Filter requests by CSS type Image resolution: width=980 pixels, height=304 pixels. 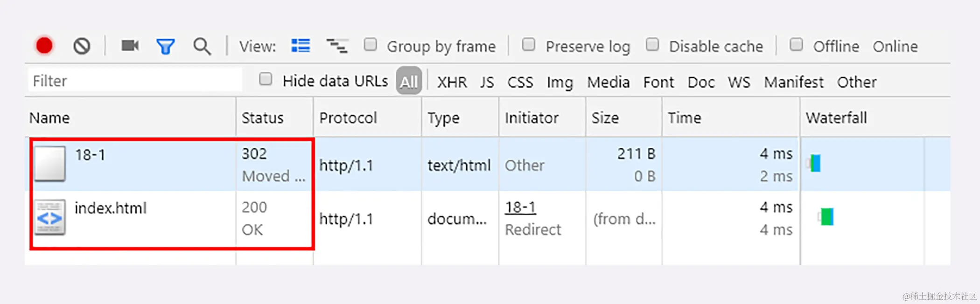click(x=520, y=82)
